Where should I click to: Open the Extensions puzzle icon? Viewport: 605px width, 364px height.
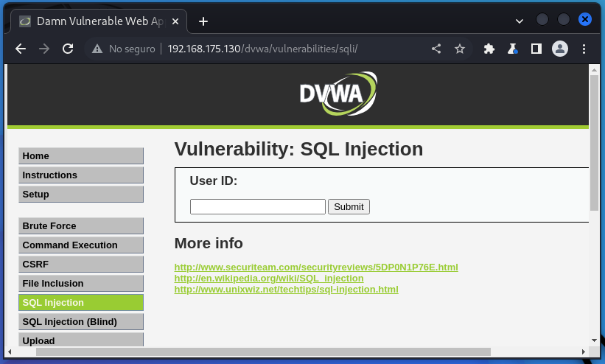489,49
